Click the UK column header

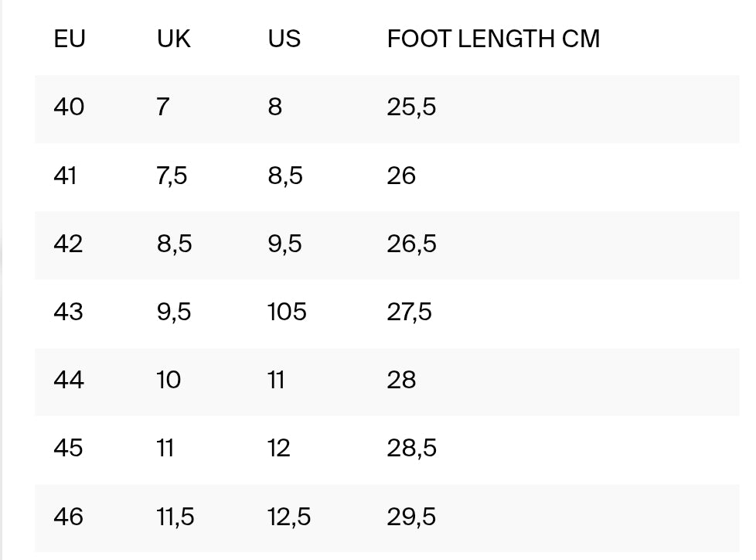coord(173,39)
